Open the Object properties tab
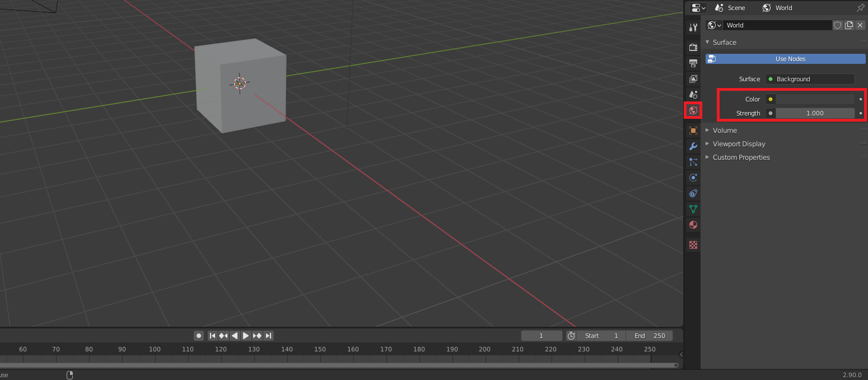Screen dimensions: 868x380 [x=693, y=131]
